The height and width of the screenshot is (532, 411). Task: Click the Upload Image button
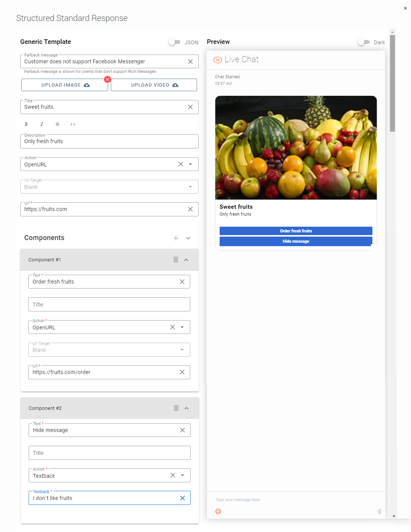[65, 85]
